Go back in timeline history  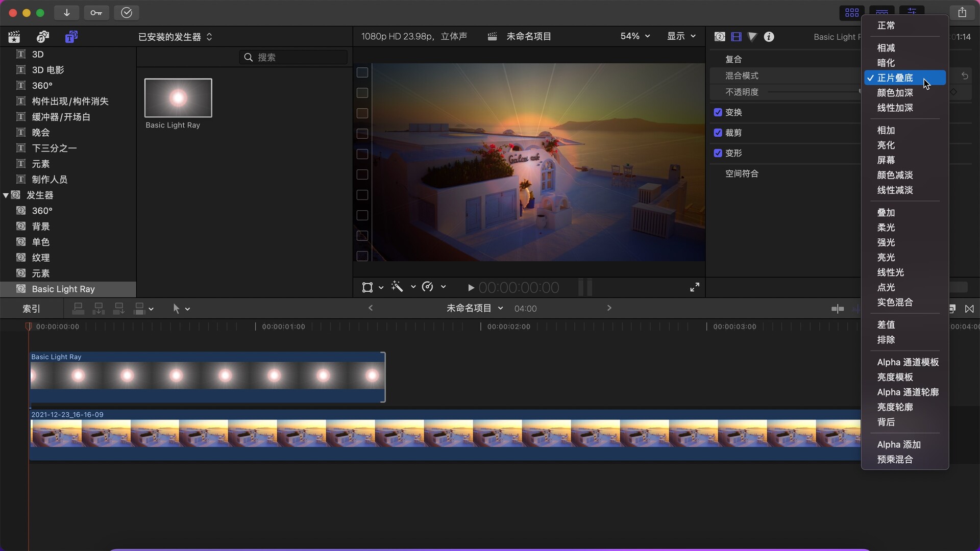tap(371, 308)
